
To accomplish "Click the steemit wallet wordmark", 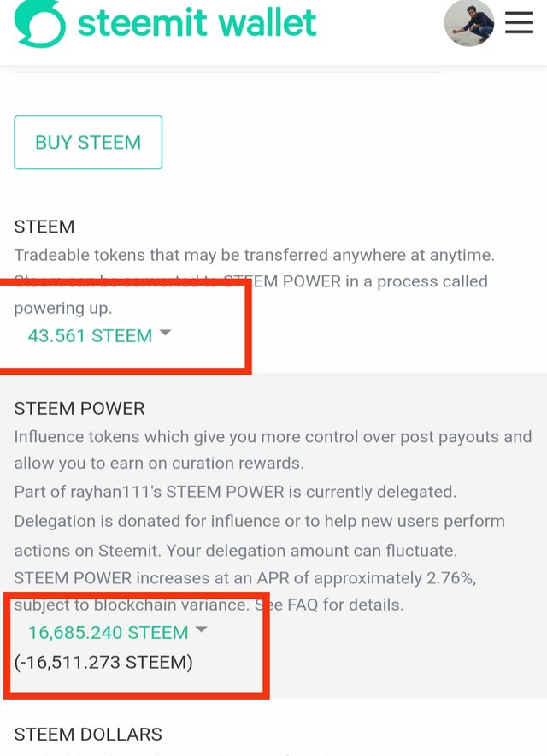I will click(197, 22).
